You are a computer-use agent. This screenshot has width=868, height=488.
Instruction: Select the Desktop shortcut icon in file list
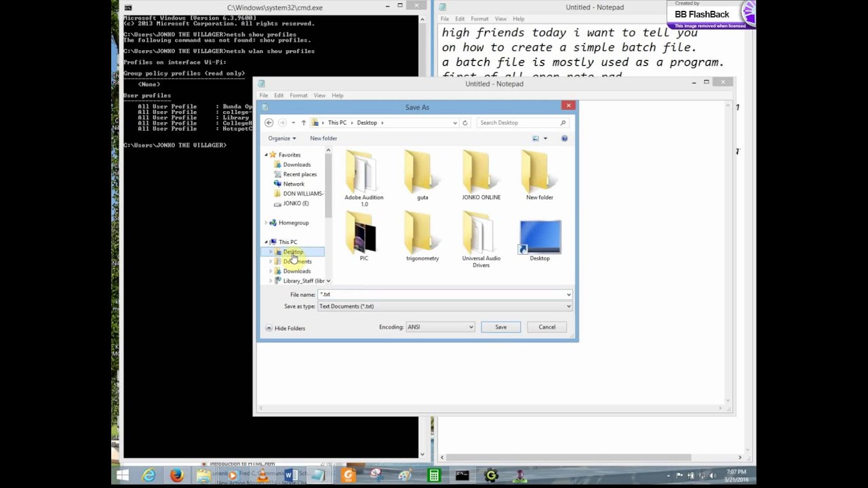[540, 239]
